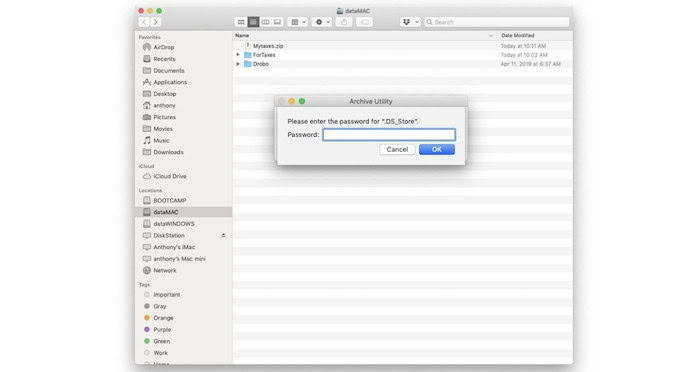700x372 pixels.
Task: Switch Finder to list view
Action: tap(253, 22)
